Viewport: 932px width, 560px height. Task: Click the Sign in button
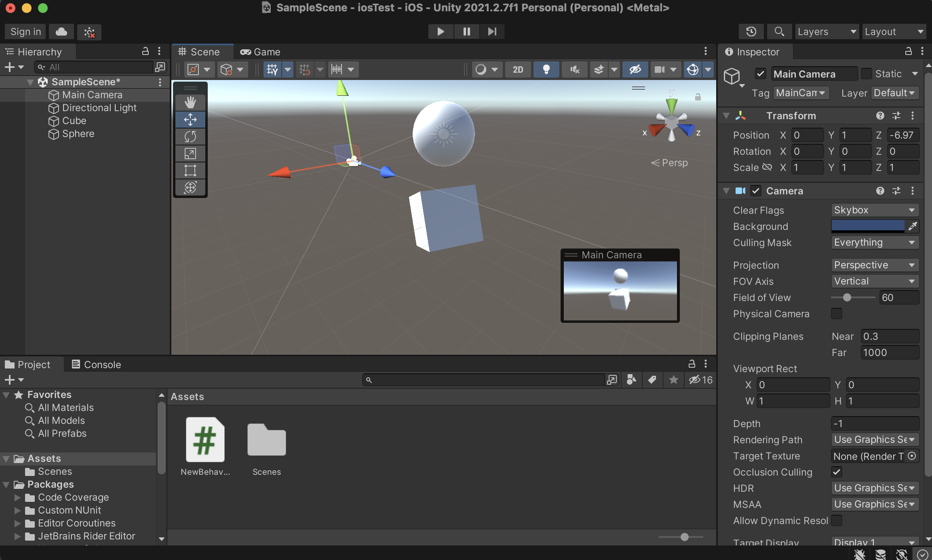pyautogui.click(x=25, y=32)
